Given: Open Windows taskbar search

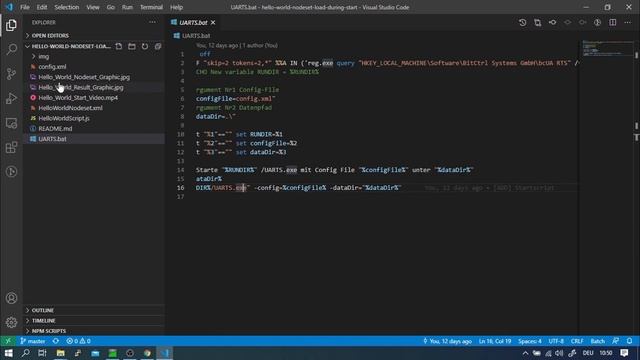Looking at the screenshot, I should point(25,353).
